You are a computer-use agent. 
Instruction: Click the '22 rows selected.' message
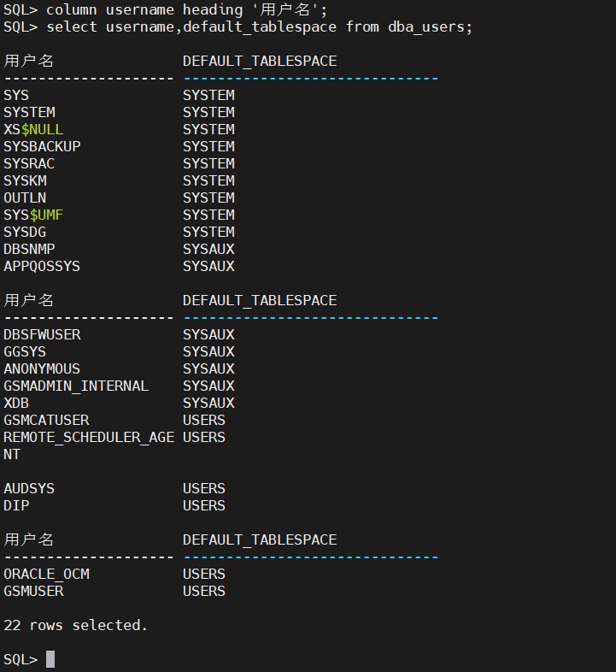pyautogui.click(x=75, y=625)
